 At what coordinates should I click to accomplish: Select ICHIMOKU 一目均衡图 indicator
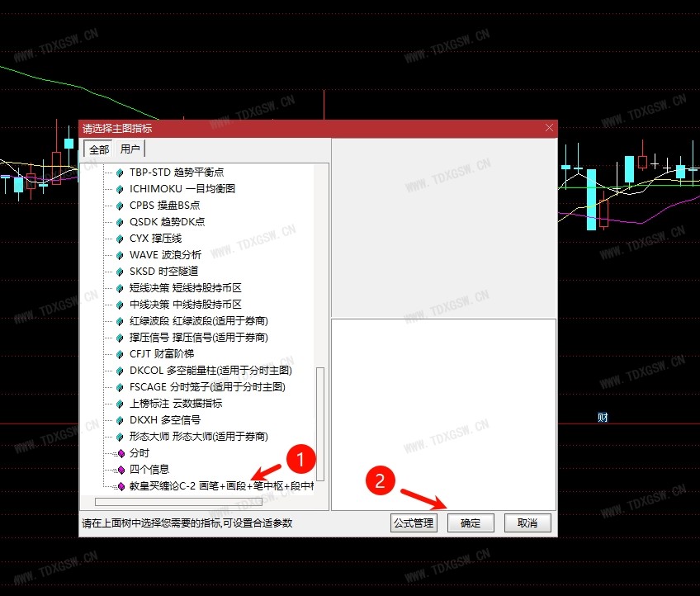[x=182, y=189]
